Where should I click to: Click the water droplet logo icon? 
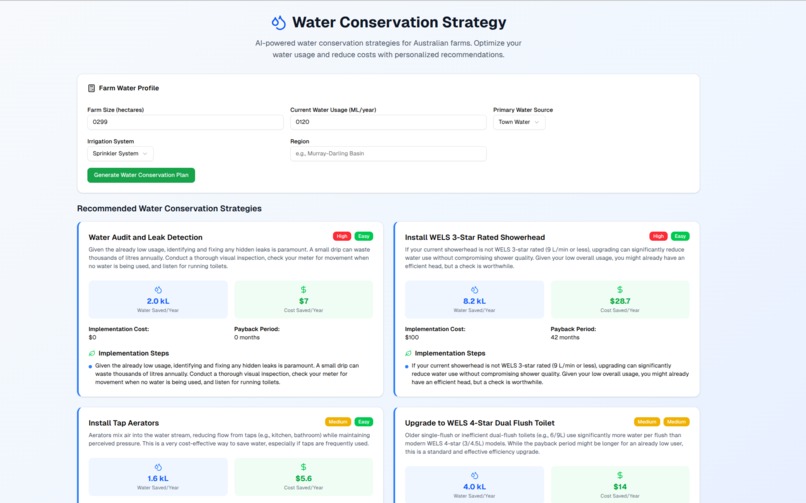pyautogui.click(x=279, y=22)
